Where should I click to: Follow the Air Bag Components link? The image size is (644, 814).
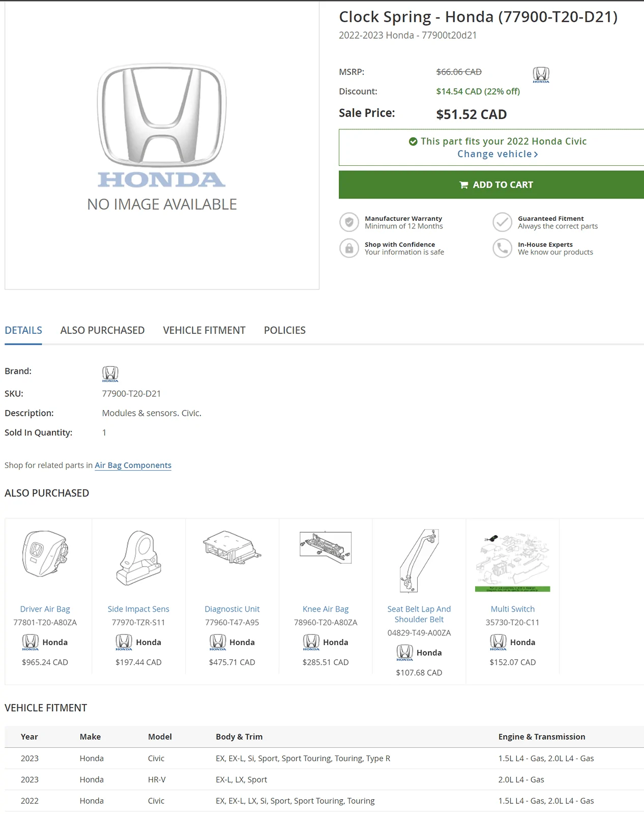point(133,465)
